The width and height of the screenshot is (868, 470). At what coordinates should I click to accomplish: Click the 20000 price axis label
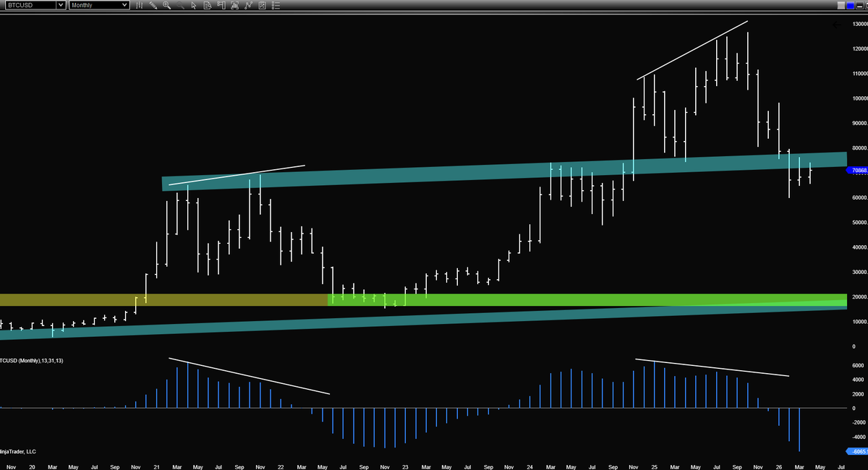pos(860,297)
